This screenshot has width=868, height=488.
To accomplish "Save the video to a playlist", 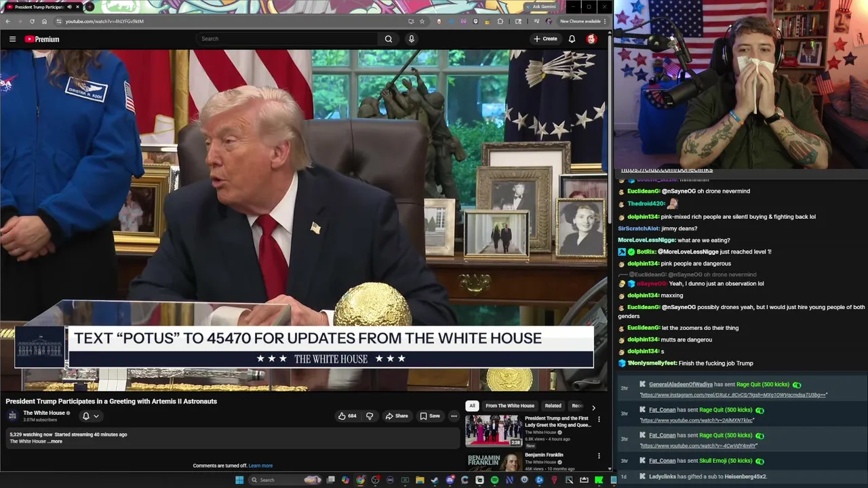I will (x=430, y=416).
